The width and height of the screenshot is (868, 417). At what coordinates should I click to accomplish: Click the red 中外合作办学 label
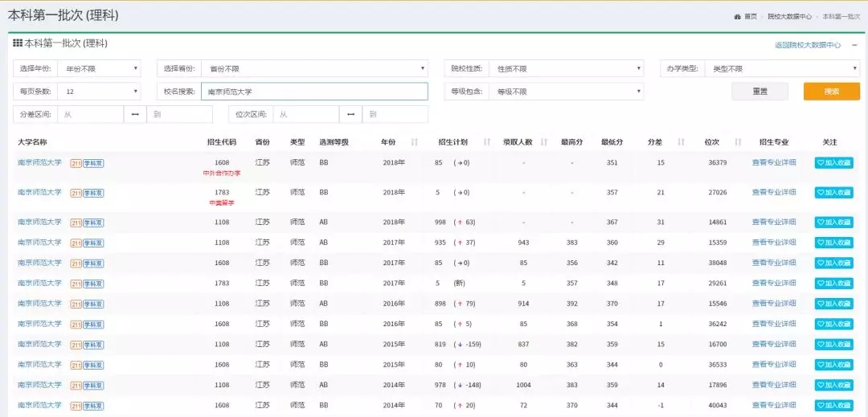(222, 173)
